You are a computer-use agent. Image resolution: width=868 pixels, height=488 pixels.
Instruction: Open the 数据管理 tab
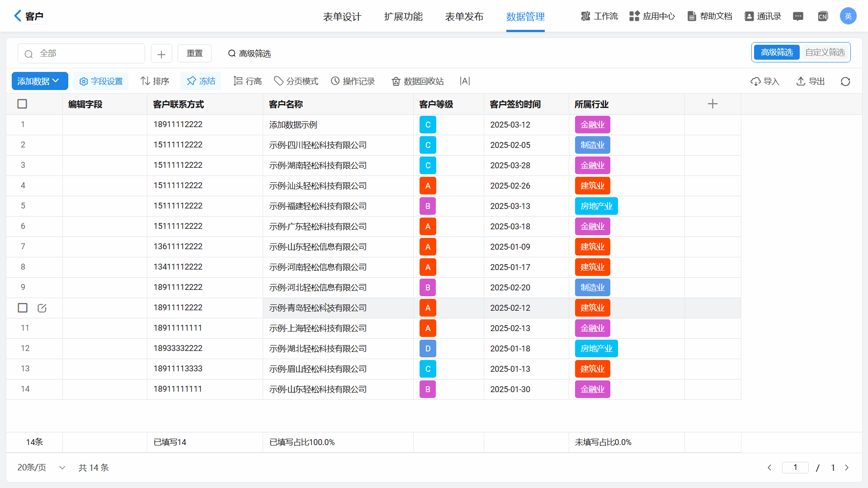pos(525,17)
